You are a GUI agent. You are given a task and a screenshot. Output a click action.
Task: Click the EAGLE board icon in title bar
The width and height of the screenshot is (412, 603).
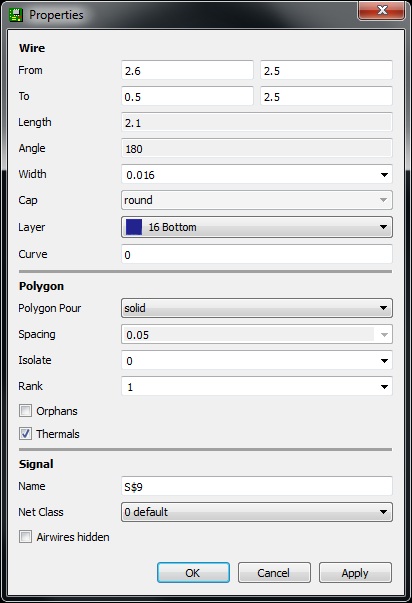[16, 15]
